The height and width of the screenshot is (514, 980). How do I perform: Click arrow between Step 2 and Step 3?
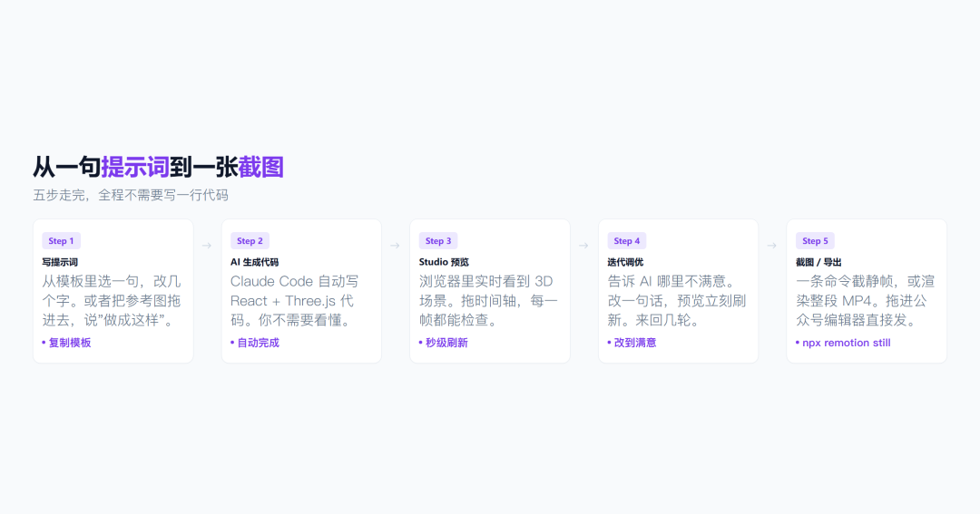click(395, 246)
